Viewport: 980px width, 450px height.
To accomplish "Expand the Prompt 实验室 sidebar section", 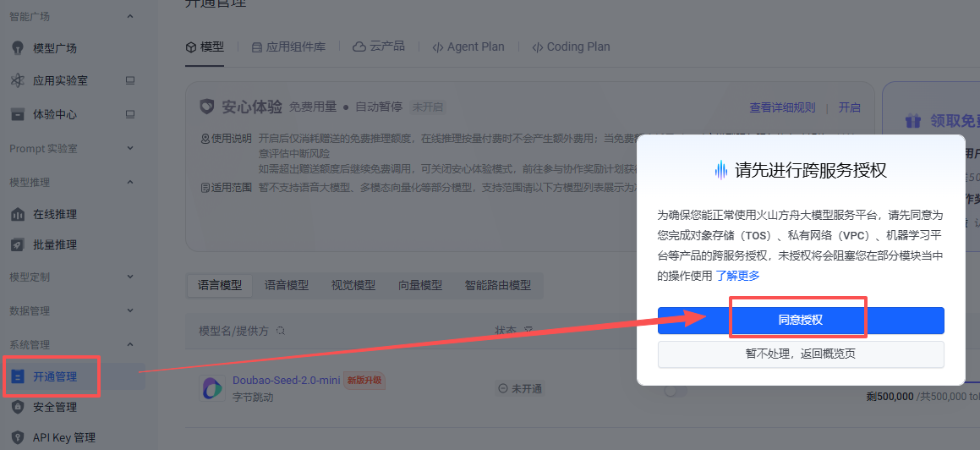I will pos(130,148).
